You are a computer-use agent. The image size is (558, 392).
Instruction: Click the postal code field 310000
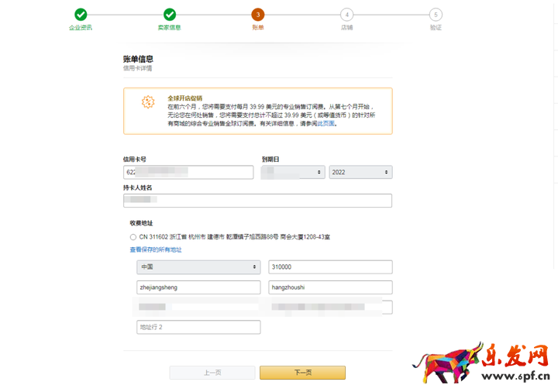(x=330, y=266)
